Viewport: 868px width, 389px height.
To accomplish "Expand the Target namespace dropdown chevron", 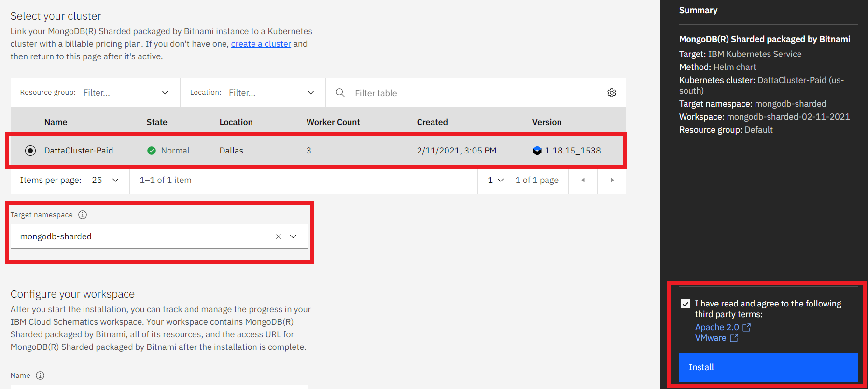I will [293, 236].
